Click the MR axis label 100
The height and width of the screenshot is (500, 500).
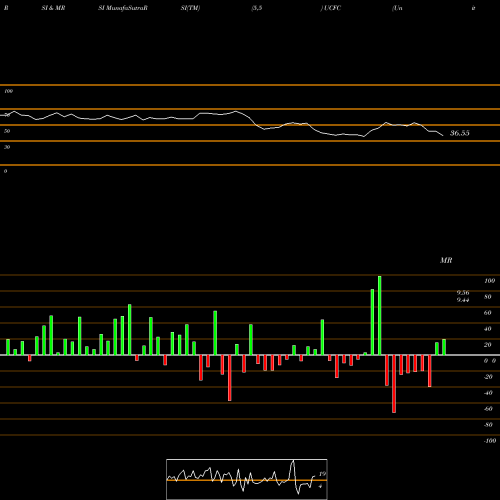(x=490, y=281)
